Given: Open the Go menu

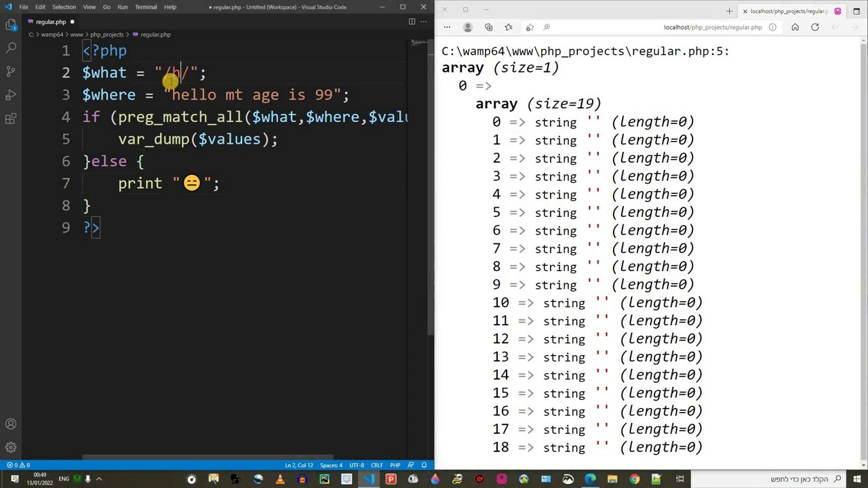Looking at the screenshot, I should coord(106,7).
